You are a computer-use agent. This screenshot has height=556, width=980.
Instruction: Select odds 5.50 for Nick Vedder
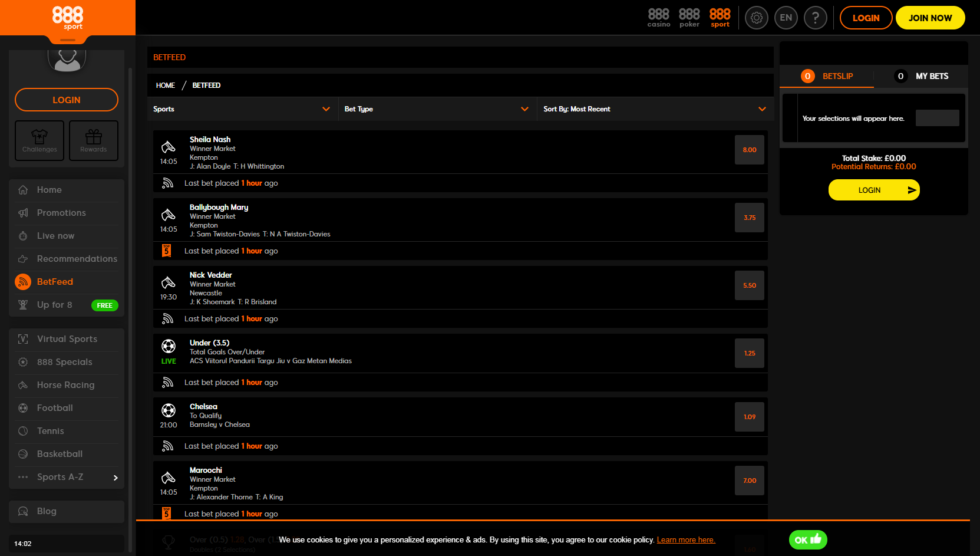point(750,285)
